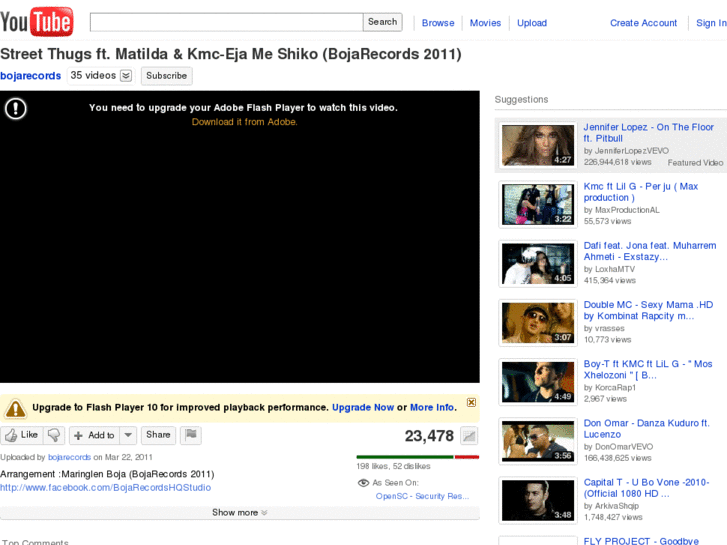Click Create Account
The image size is (727, 545).
643,23
